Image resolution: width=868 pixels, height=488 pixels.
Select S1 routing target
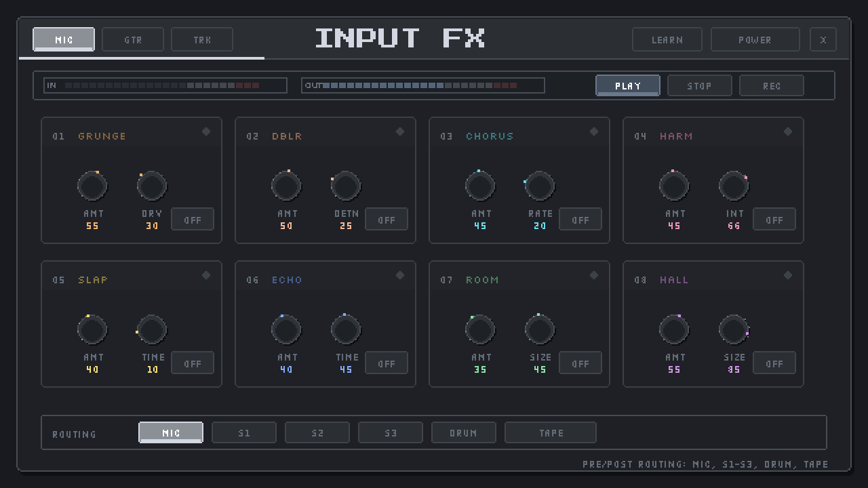coord(244,432)
